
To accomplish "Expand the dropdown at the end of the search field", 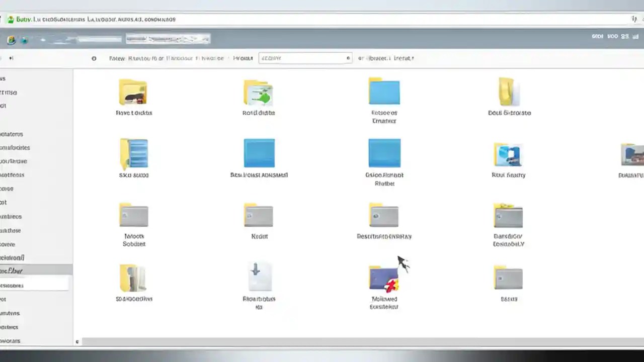I will (x=348, y=58).
